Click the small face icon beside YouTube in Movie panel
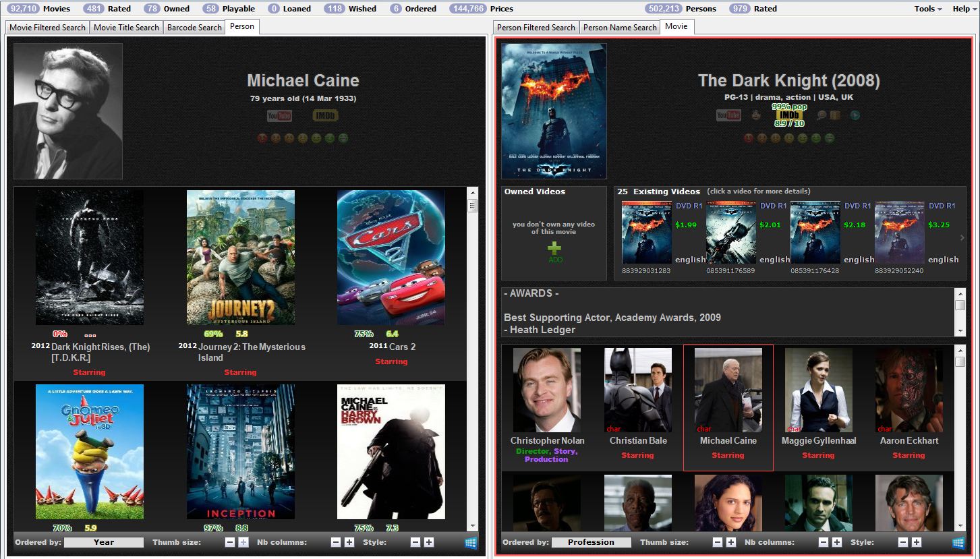 pyautogui.click(x=756, y=115)
